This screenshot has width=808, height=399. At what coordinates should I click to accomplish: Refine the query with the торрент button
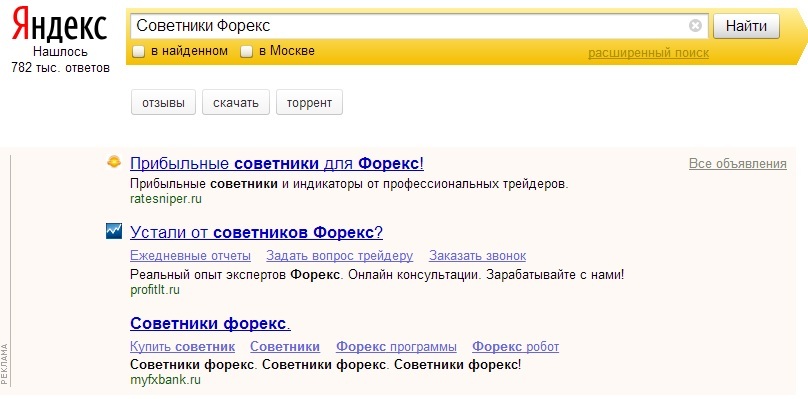click(309, 103)
